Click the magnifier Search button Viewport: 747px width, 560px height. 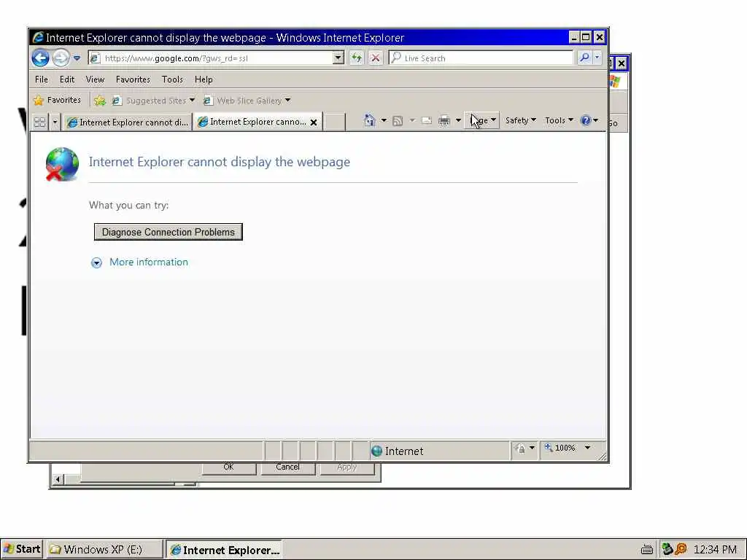[x=584, y=58]
